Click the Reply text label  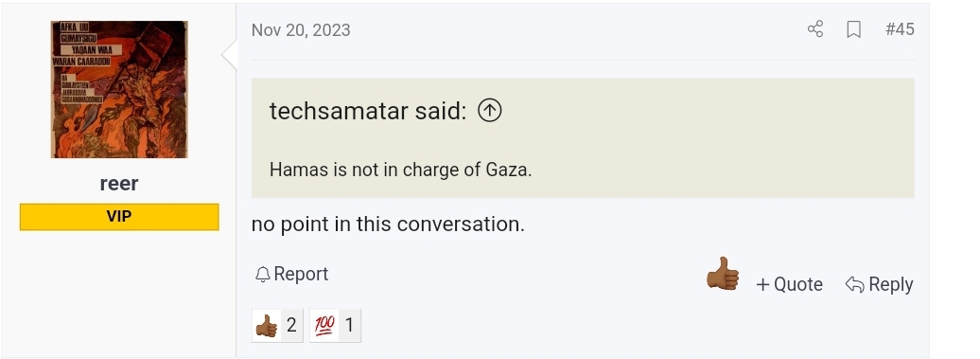point(891,284)
